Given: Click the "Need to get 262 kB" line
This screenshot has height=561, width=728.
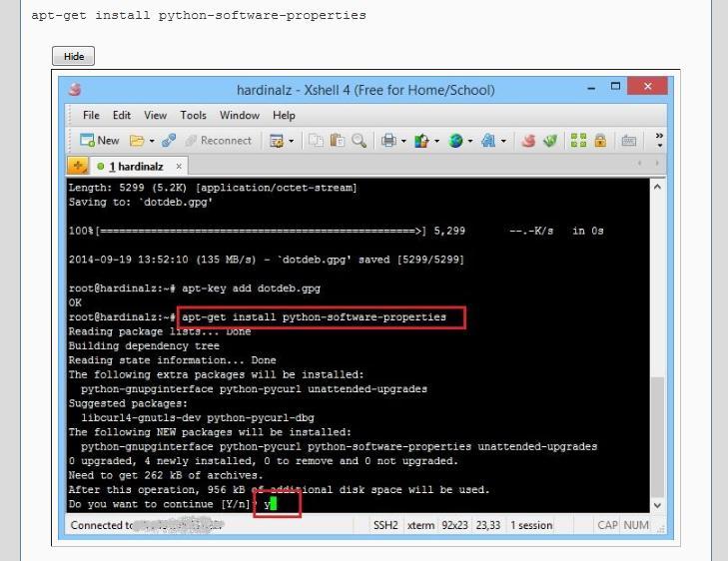Looking at the screenshot, I should pos(166,475).
